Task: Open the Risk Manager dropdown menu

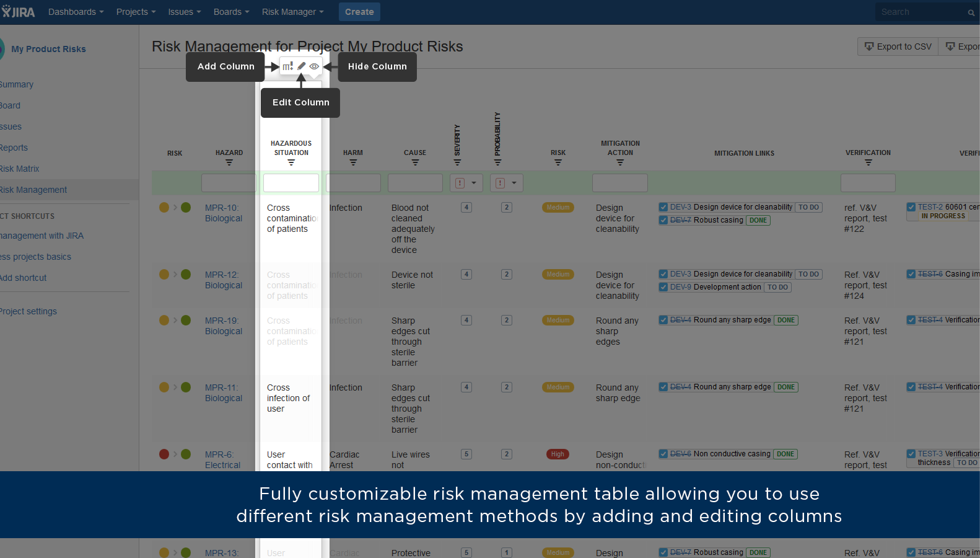Action: click(292, 12)
